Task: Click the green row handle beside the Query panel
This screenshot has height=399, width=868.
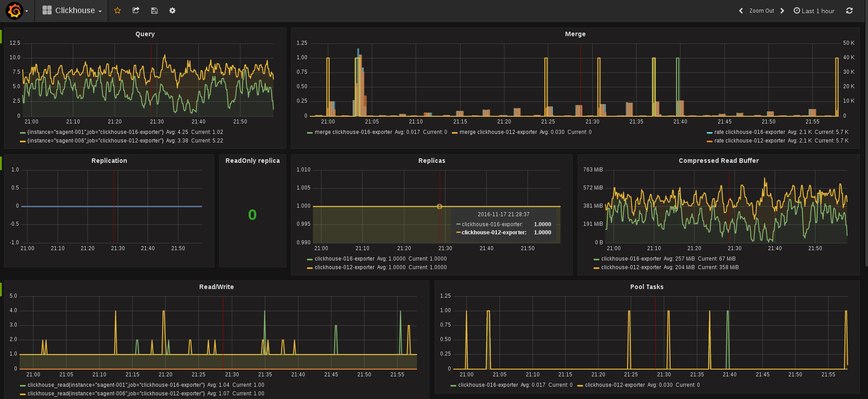Action: click(x=1, y=37)
